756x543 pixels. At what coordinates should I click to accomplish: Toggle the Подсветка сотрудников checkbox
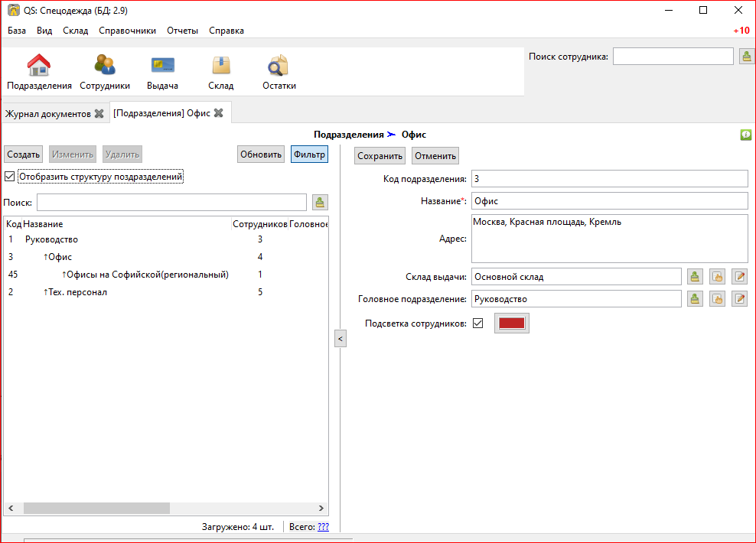pyautogui.click(x=478, y=324)
